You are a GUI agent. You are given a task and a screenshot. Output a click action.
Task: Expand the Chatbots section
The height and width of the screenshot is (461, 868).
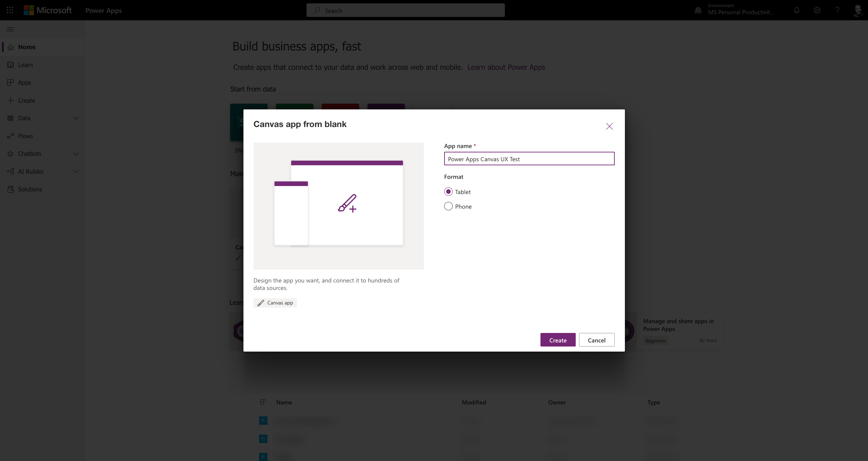pyautogui.click(x=76, y=154)
